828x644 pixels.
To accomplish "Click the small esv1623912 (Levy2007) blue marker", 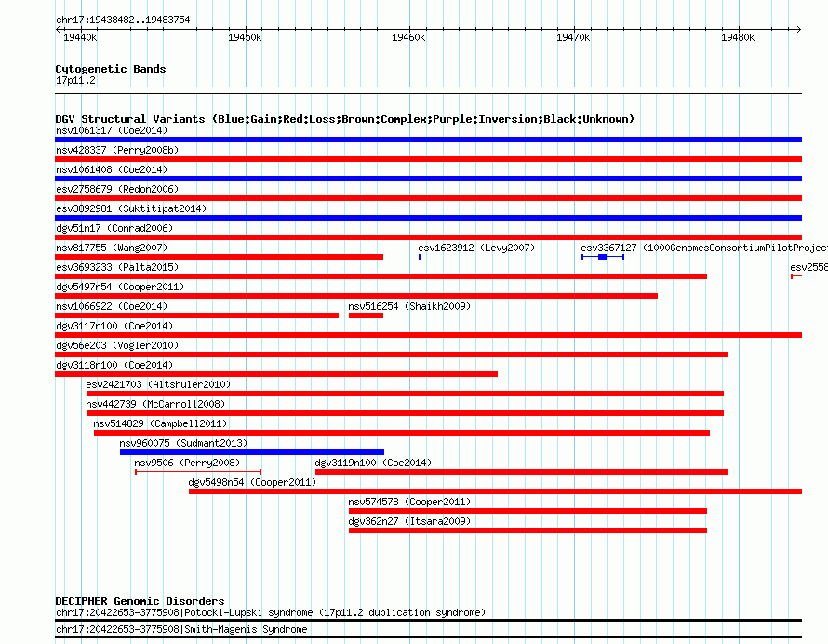I will pos(420,257).
